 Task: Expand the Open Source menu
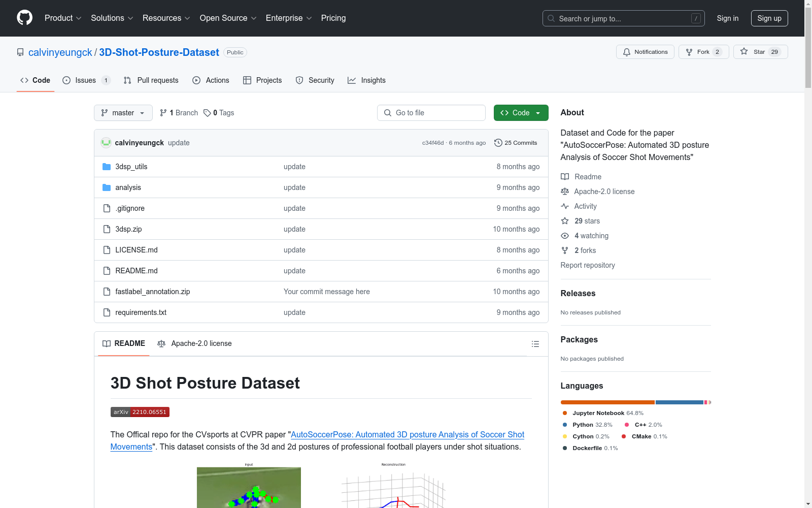tap(228, 18)
